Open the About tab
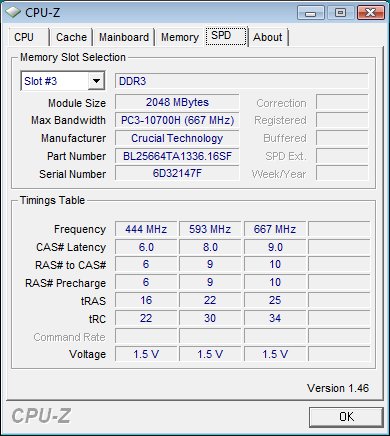 coord(268,37)
